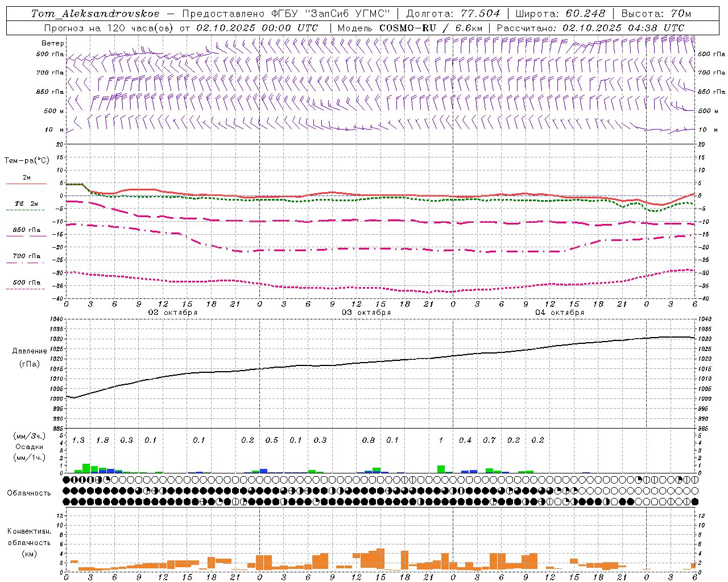Click the Td 2м dew point legend

(26, 203)
